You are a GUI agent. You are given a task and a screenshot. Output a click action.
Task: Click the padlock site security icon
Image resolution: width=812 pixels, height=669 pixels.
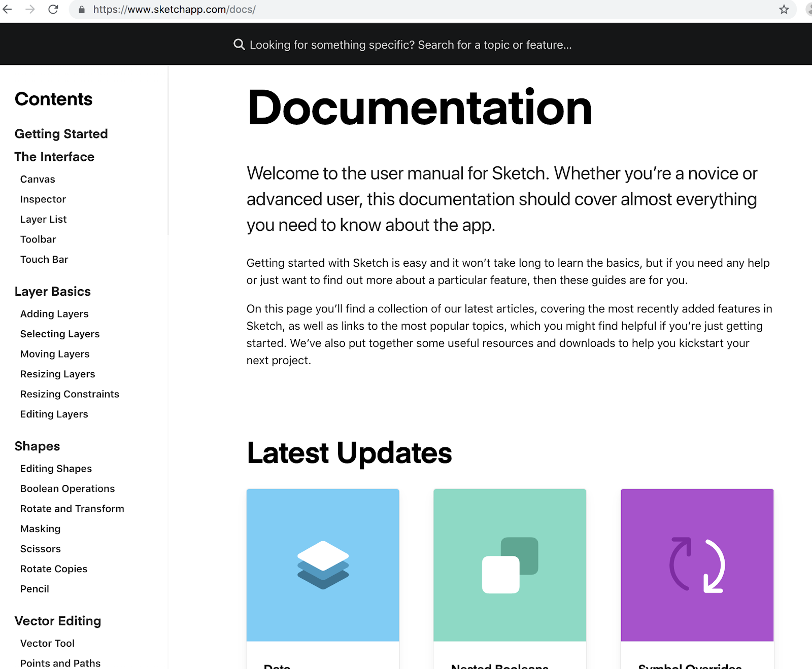pyautogui.click(x=82, y=10)
